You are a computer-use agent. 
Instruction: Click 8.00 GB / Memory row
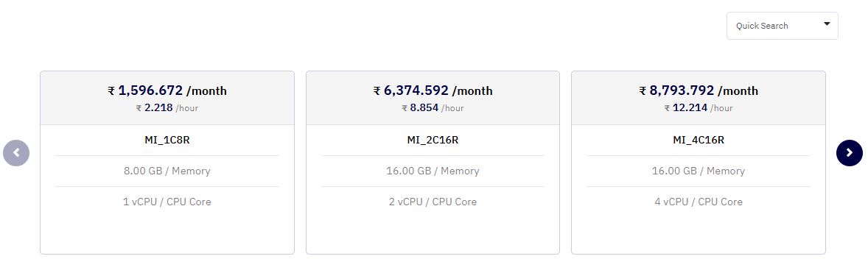(167, 171)
